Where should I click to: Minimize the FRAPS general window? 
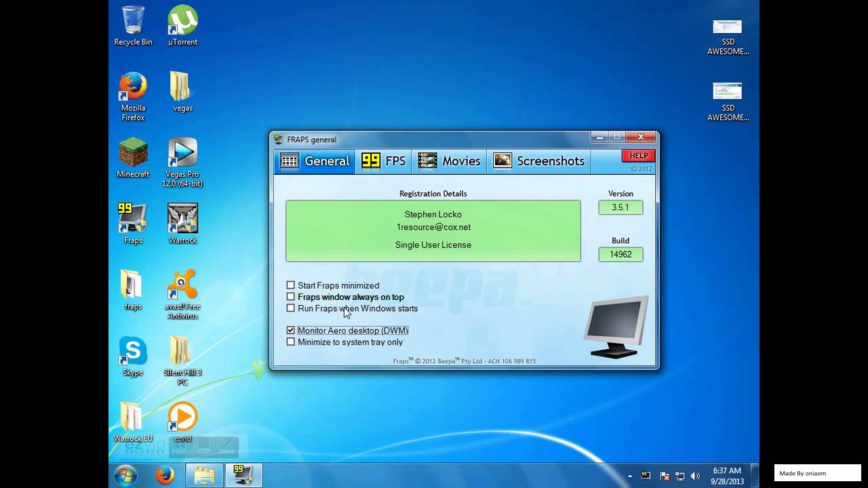(599, 138)
